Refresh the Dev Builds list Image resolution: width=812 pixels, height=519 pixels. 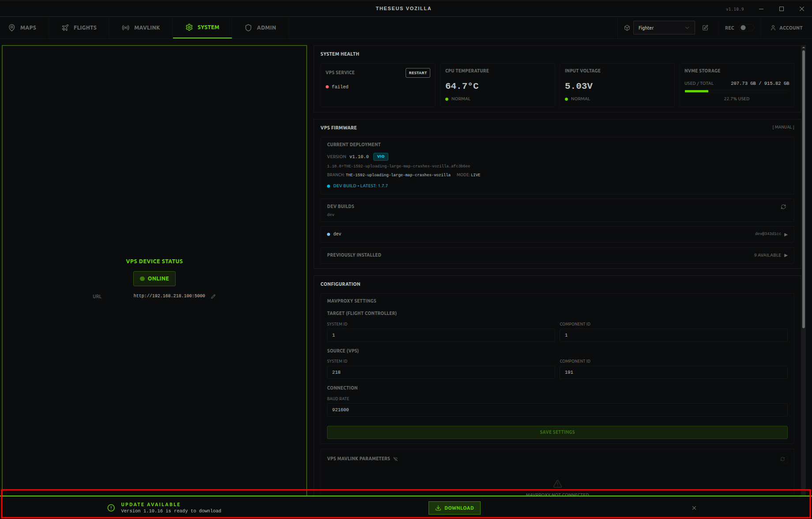(x=783, y=207)
